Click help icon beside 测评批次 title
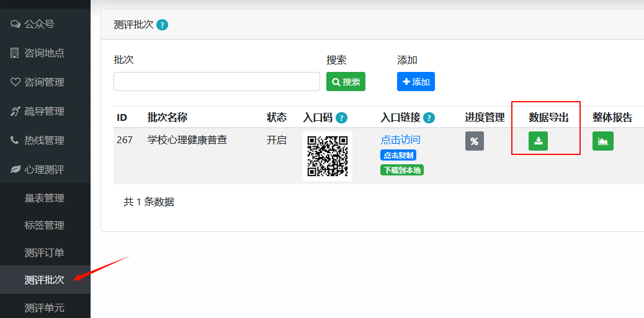 click(162, 25)
